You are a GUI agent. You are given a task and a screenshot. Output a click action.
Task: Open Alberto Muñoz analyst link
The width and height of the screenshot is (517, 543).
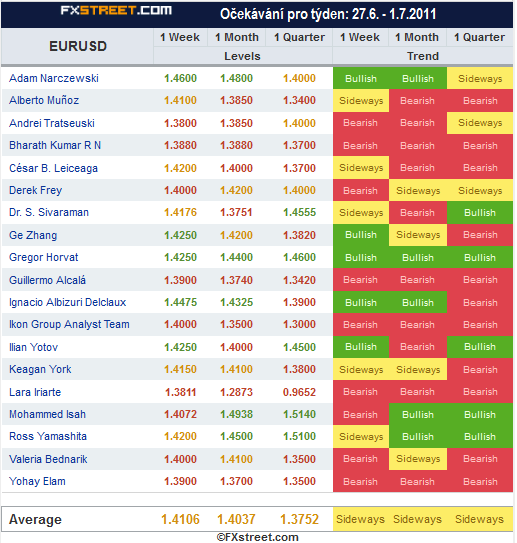pyautogui.click(x=44, y=100)
